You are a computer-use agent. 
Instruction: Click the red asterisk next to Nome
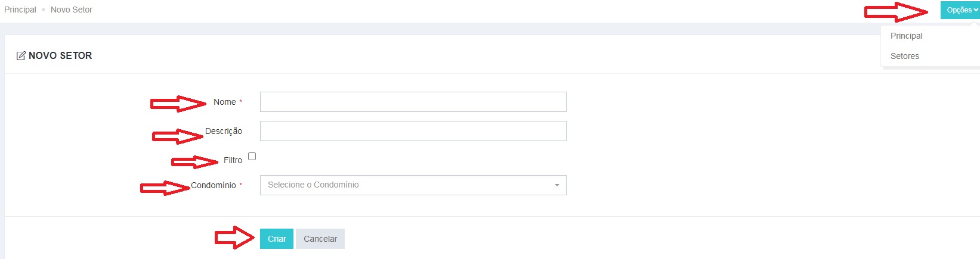tap(240, 102)
